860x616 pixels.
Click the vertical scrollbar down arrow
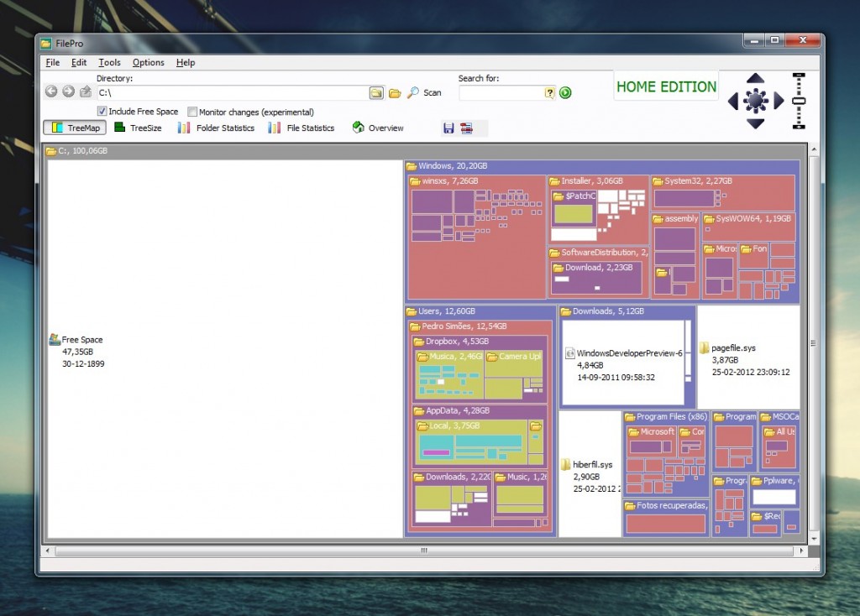pyautogui.click(x=814, y=539)
